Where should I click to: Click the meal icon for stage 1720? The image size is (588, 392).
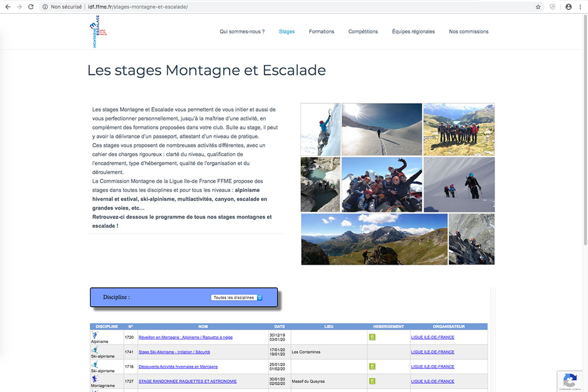tap(372, 337)
